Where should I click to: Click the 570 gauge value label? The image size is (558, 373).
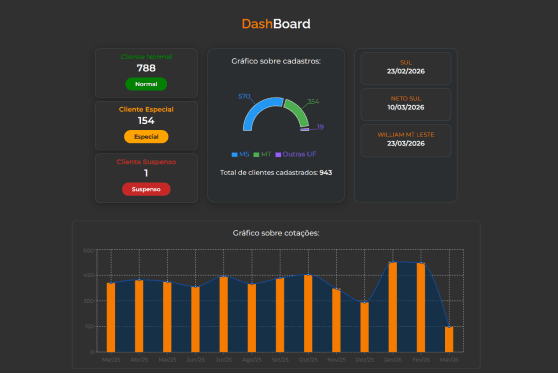[244, 96]
